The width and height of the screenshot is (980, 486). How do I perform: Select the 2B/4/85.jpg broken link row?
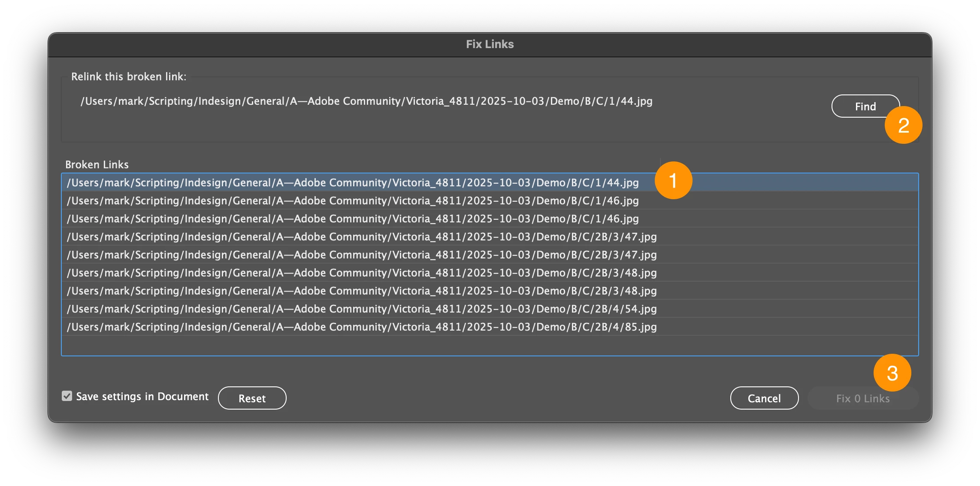(360, 327)
